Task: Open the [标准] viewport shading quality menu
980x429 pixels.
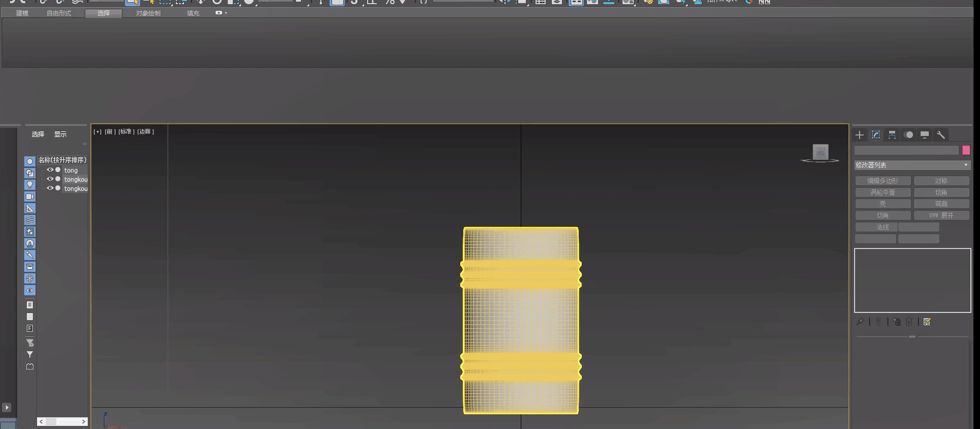Action: pyautogui.click(x=126, y=131)
